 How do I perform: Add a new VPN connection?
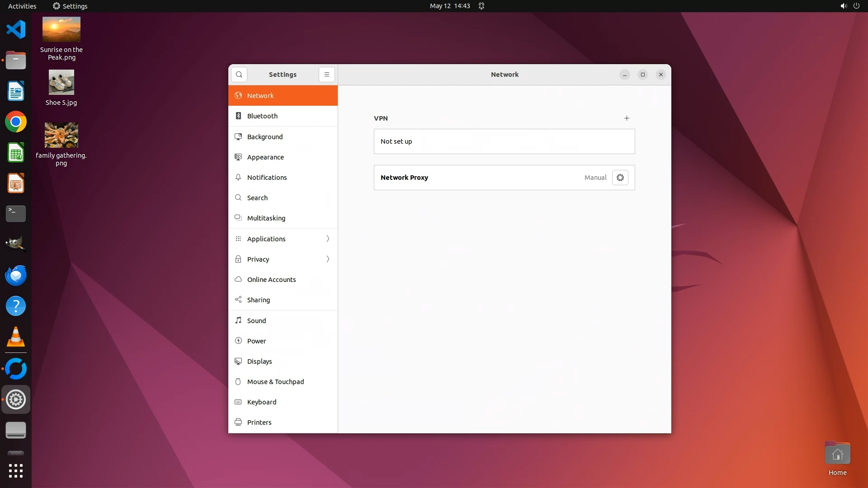point(627,118)
